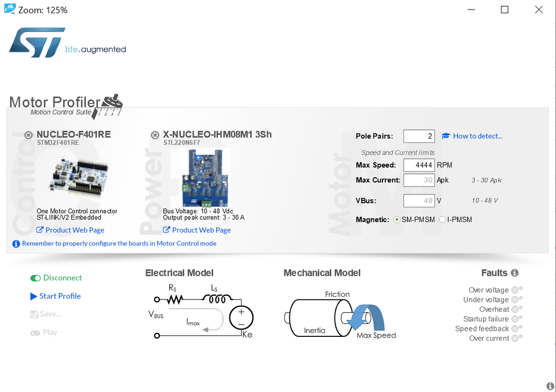Click the Save floppy disk icon
Screen dimensions: 556x392
click(x=34, y=314)
